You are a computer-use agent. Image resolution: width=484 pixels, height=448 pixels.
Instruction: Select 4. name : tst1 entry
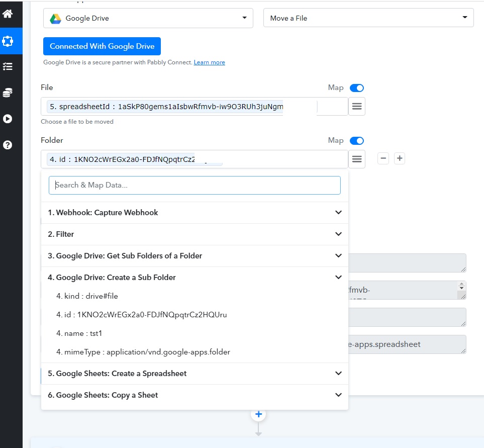pos(79,333)
